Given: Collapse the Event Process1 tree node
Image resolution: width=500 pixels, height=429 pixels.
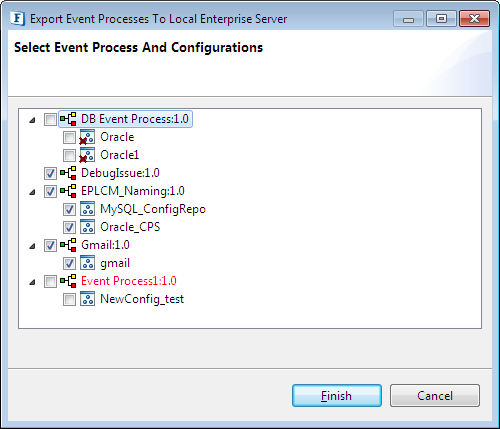Looking at the screenshot, I should (x=32, y=282).
